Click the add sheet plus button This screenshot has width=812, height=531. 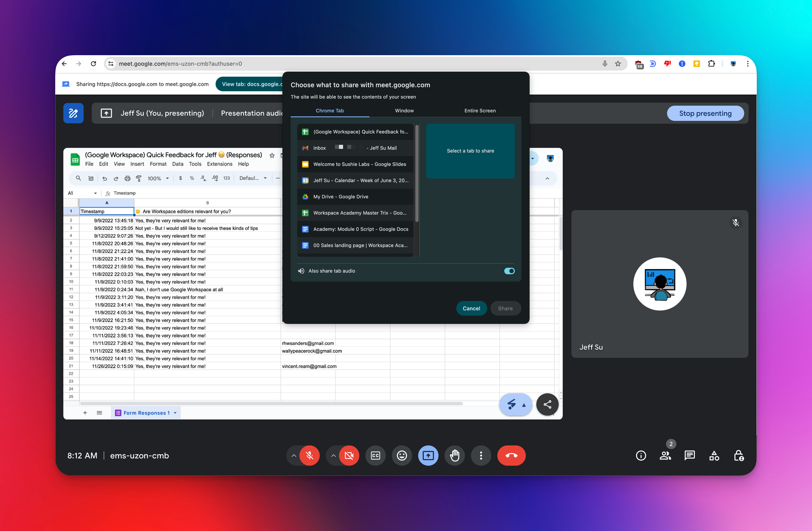[x=85, y=413]
